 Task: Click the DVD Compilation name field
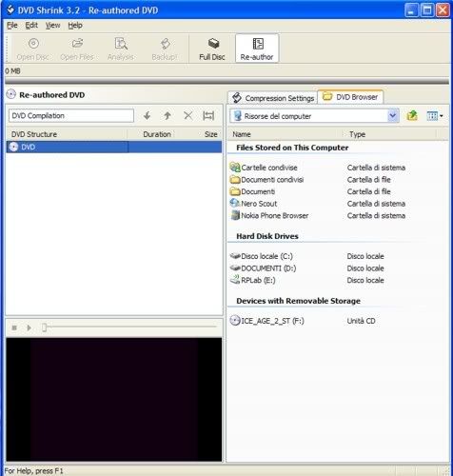click(71, 116)
